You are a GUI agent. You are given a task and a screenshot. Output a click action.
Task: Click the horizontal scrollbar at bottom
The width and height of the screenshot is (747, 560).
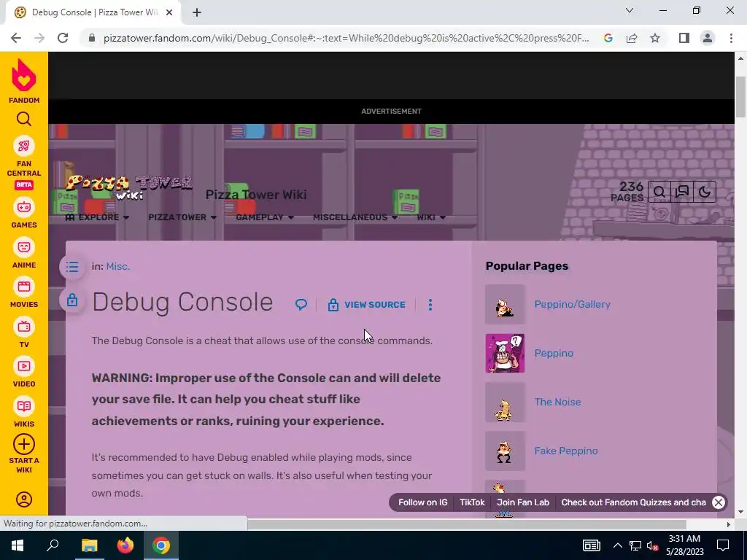(x=467, y=524)
